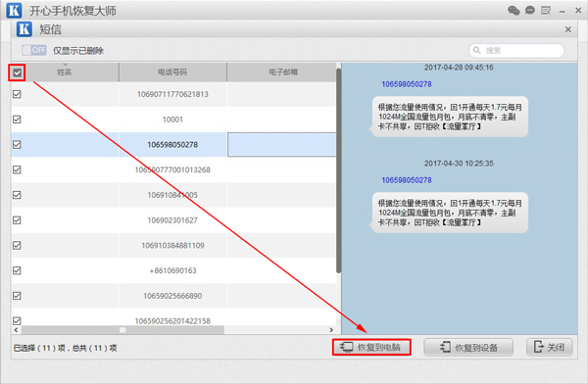This screenshot has width=588, height=384.
Task: Click sender 106598050278 above the 09:45:16 message
Action: (x=407, y=84)
